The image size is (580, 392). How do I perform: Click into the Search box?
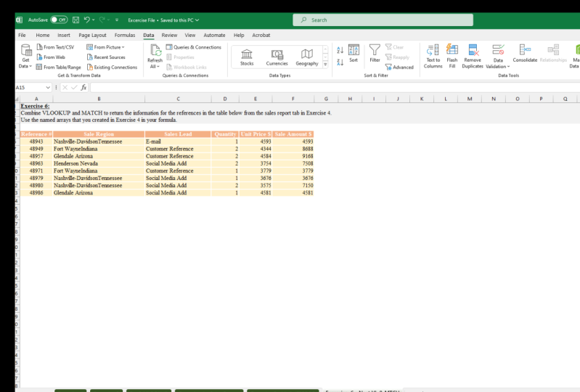pos(383,20)
